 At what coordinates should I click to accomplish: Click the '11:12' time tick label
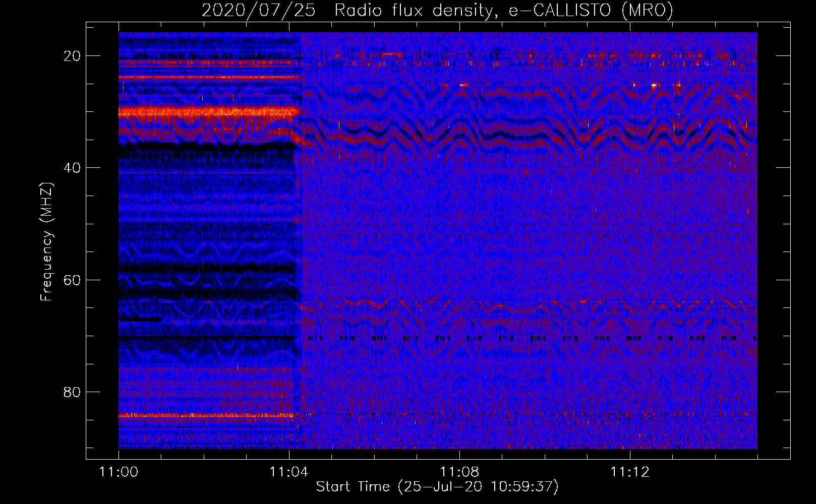(630, 472)
